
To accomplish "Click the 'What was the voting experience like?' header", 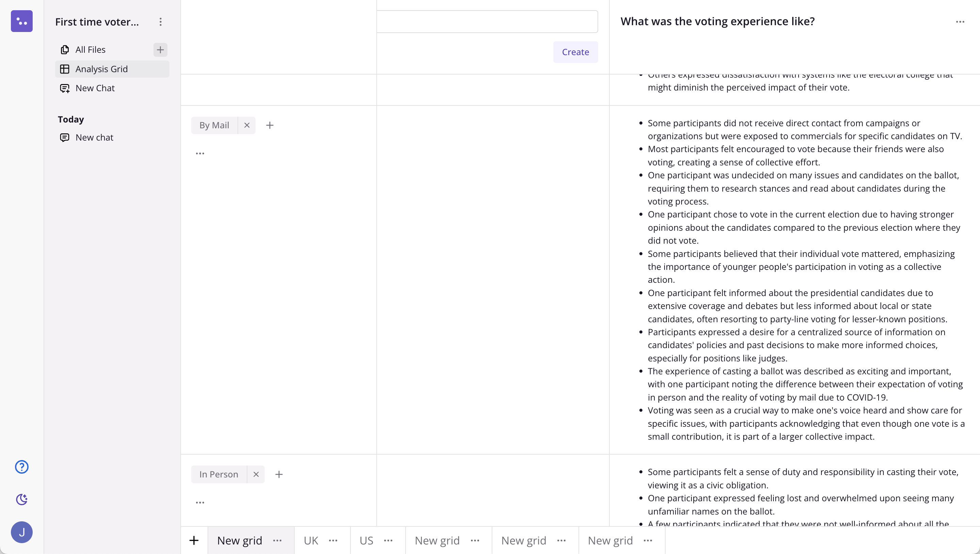I will tap(718, 22).
